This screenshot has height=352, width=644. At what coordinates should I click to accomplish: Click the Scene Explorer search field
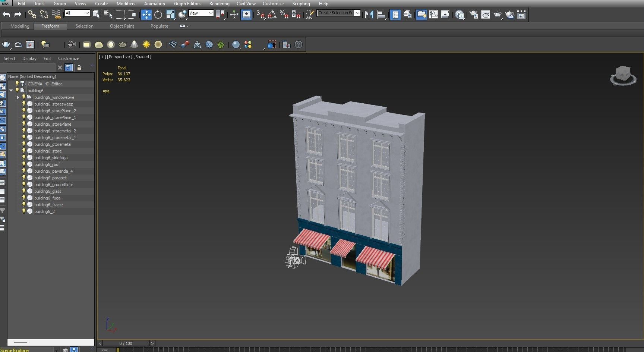point(28,67)
